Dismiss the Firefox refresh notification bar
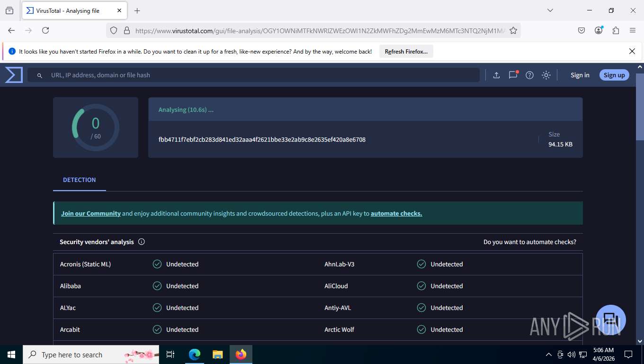This screenshot has height=364, width=644. (632, 51)
